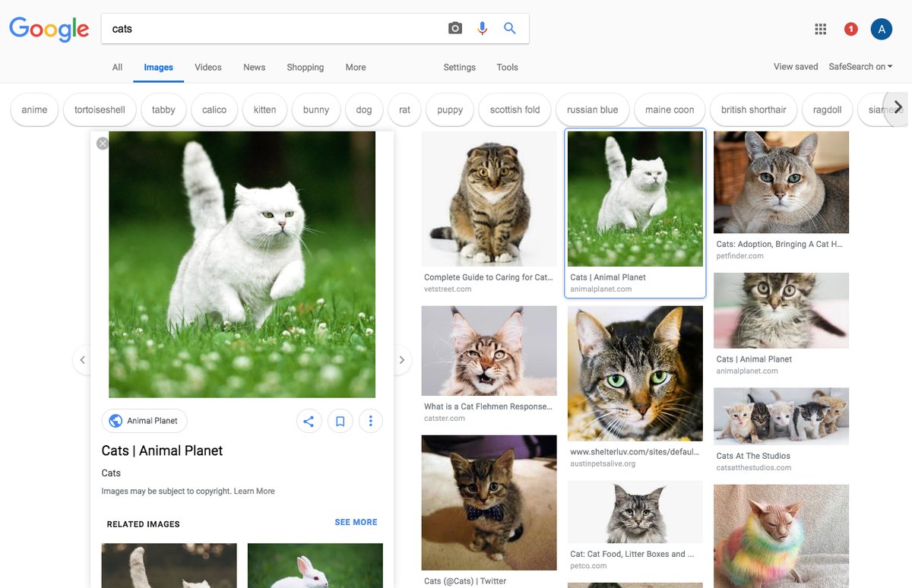Switch to the Shopping tab

pyautogui.click(x=305, y=67)
